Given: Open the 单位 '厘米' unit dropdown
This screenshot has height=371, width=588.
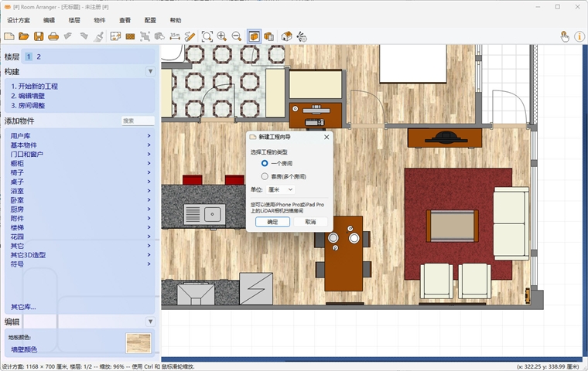Looking at the screenshot, I should pyautogui.click(x=280, y=189).
